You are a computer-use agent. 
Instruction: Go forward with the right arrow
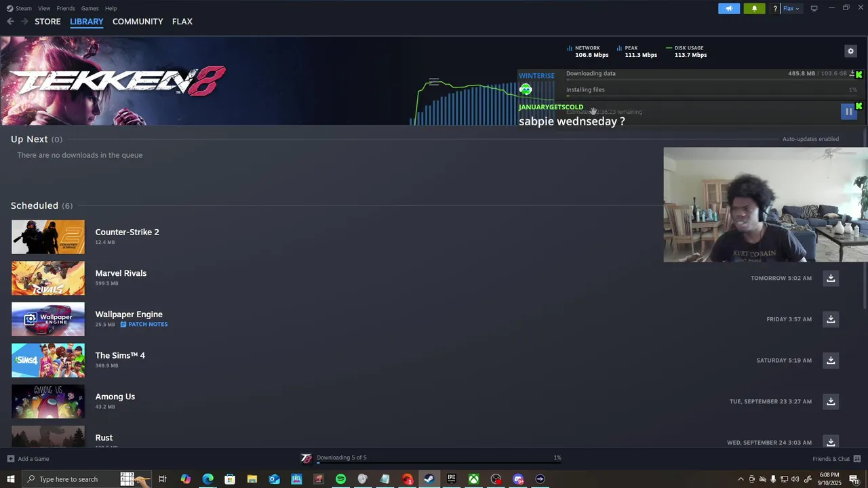point(24,22)
